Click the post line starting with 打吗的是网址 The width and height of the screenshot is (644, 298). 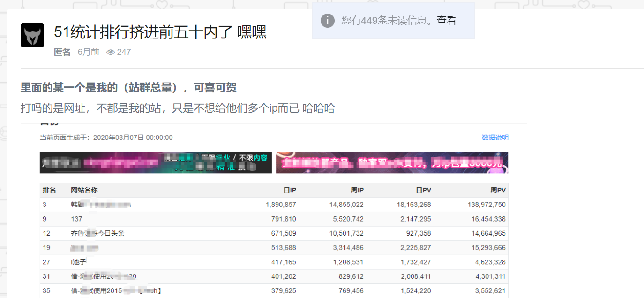click(178, 108)
